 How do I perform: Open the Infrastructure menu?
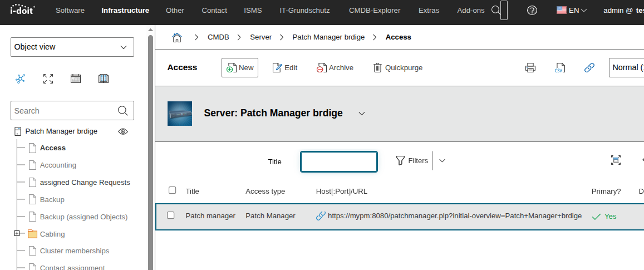coord(125,11)
